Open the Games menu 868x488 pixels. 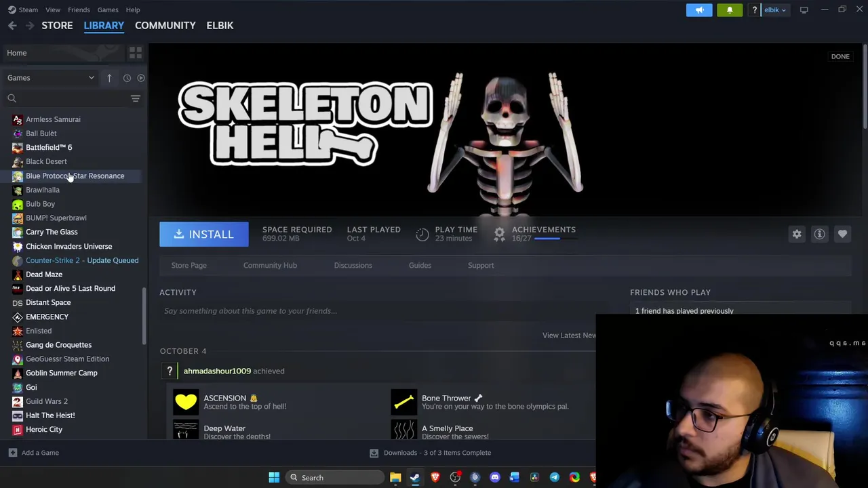(x=108, y=9)
